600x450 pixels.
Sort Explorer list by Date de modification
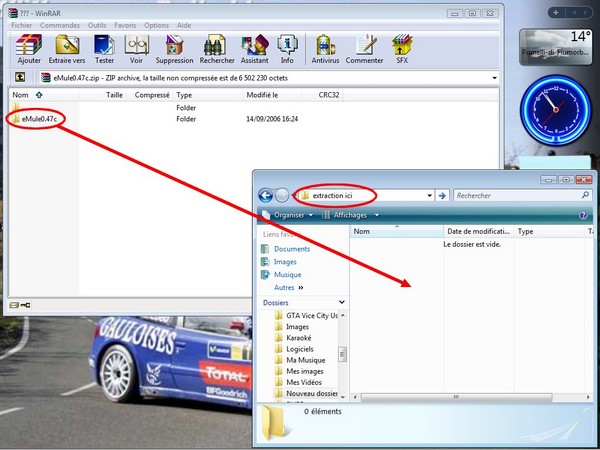click(x=478, y=232)
